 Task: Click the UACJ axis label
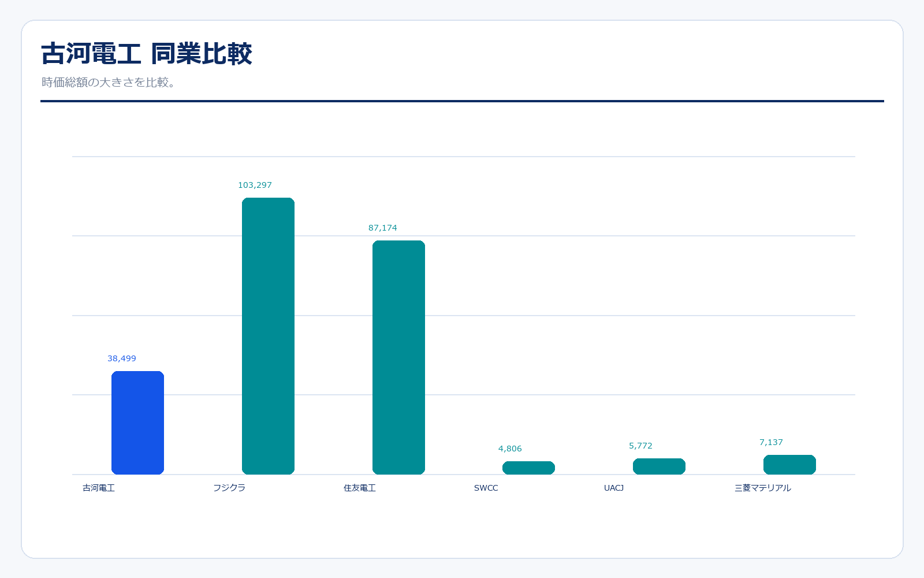click(614, 488)
